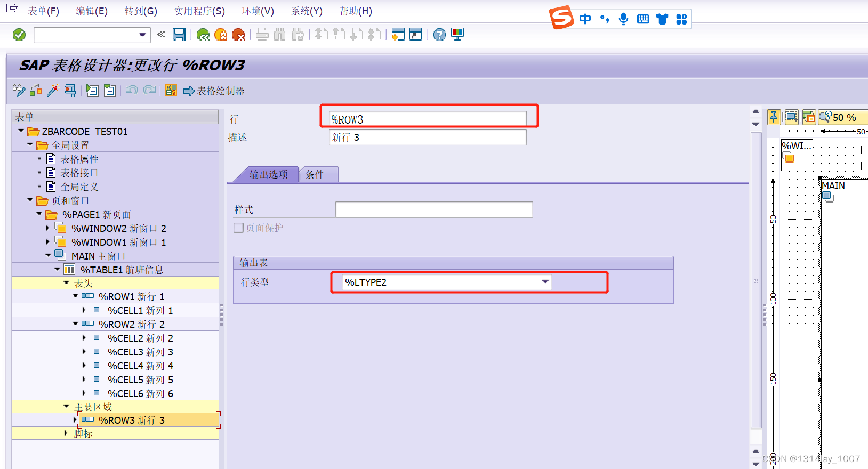Open the command field dropdown arrow
868x469 pixels.
(142, 35)
